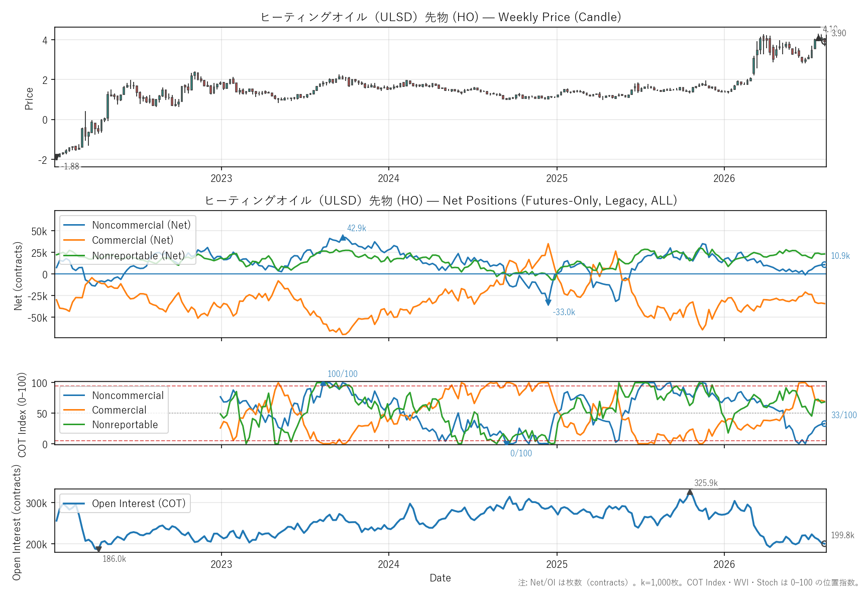Click the 2026 tick under the price chart
868x593 pixels.
tap(724, 178)
